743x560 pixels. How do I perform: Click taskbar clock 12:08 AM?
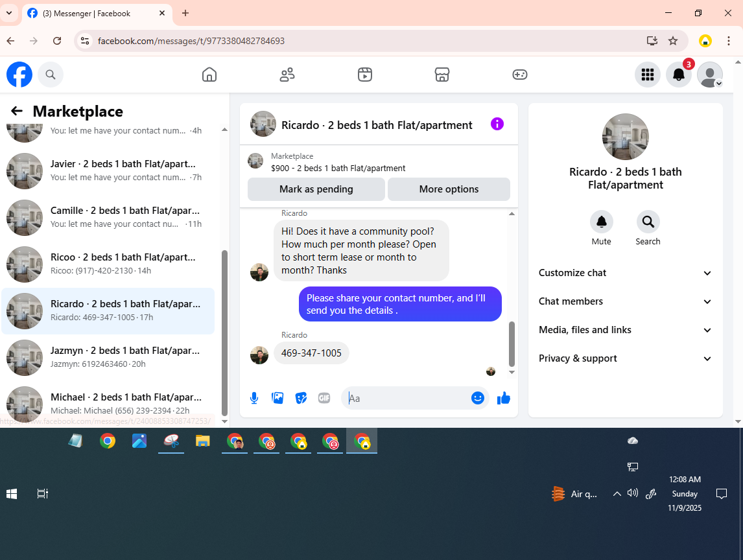pos(684,480)
